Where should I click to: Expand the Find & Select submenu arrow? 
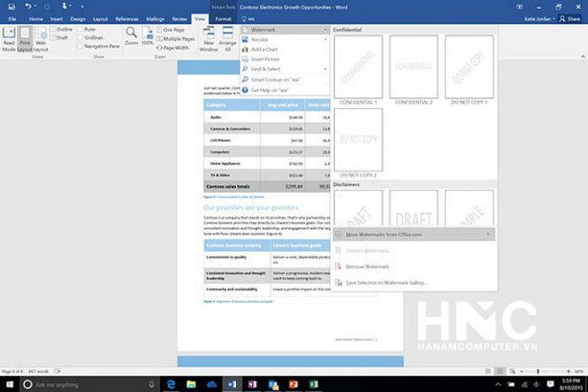click(x=325, y=69)
